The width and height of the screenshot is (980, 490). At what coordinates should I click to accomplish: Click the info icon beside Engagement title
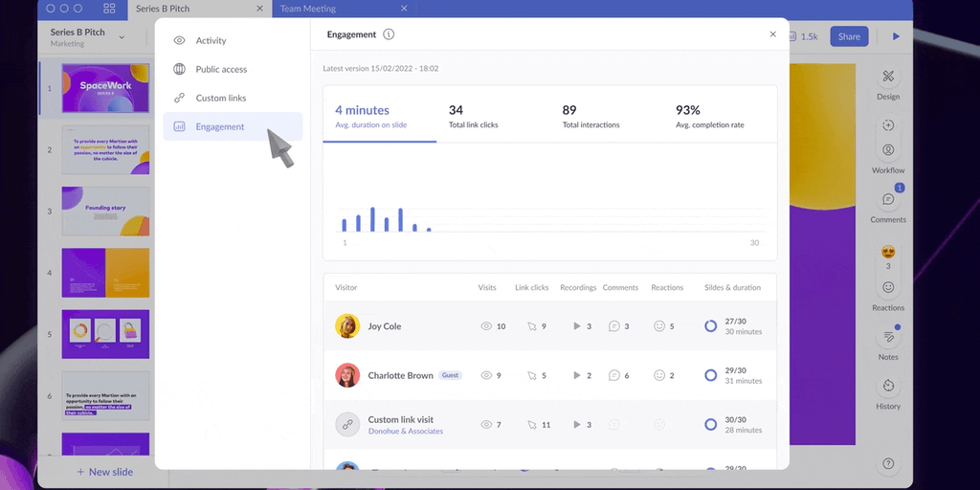coord(389,34)
